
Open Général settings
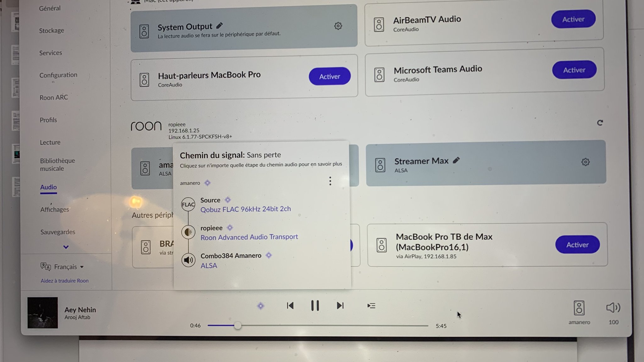pos(50,8)
